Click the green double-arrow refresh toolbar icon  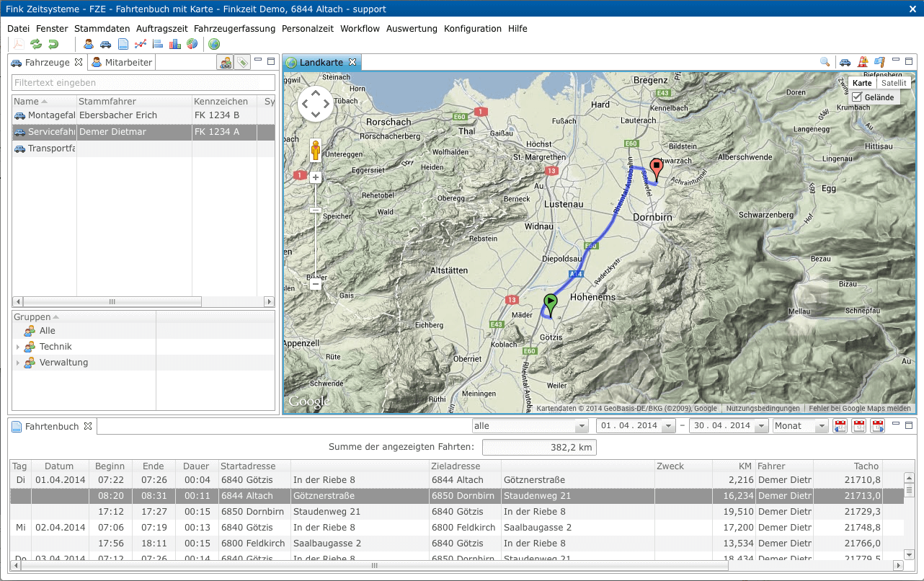[x=36, y=45]
